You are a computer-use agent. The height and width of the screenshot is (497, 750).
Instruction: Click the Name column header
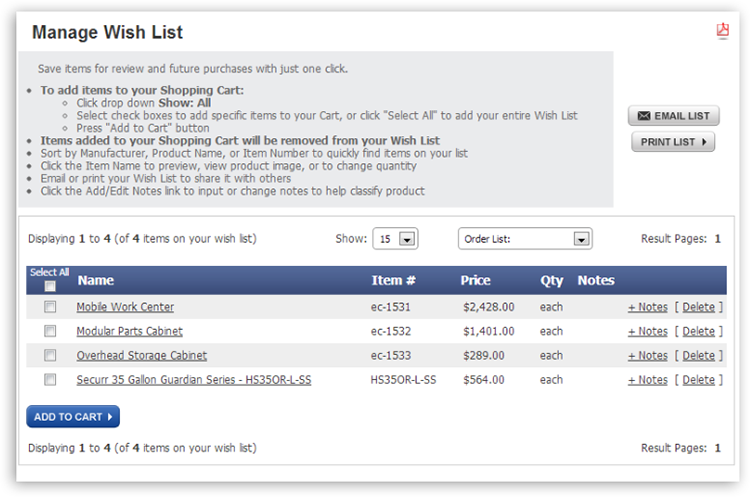(x=96, y=280)
